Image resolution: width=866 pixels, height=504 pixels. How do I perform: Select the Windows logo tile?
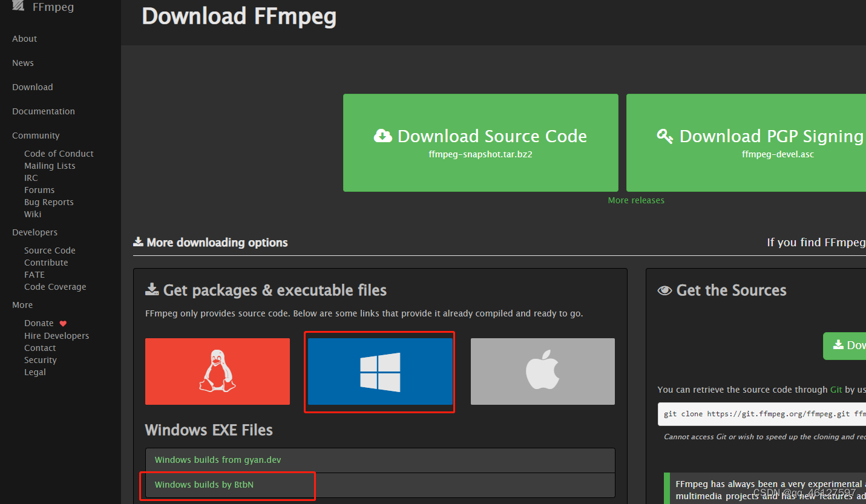(x=380, y=371)
